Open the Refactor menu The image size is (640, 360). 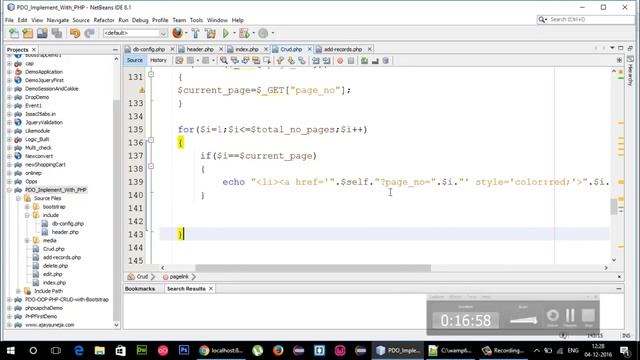click(104, 20)
